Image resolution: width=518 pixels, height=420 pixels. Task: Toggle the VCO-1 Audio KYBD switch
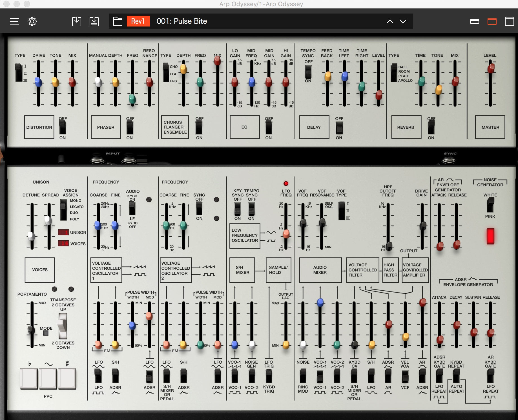132,208
